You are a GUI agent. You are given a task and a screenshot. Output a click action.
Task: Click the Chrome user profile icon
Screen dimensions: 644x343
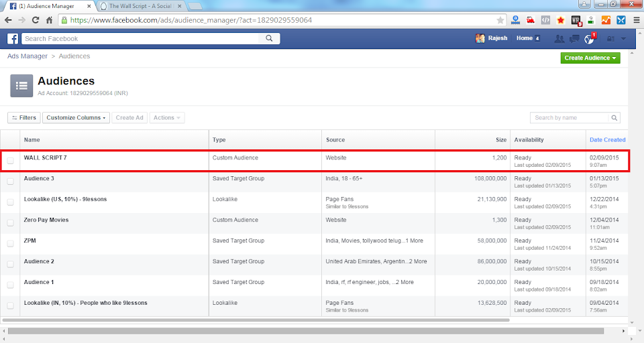[584, 4]
